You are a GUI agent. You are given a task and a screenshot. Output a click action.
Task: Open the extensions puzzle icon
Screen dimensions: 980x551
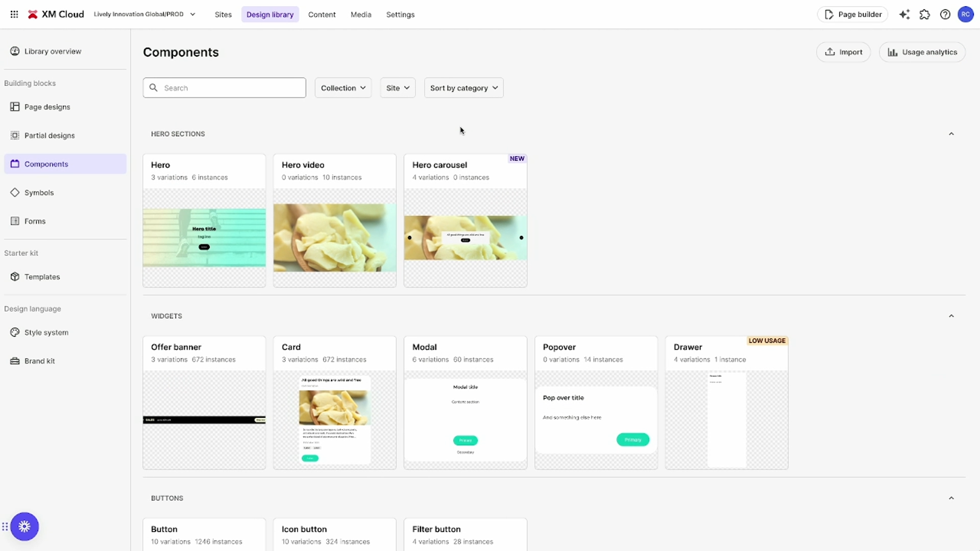point(925,14)
